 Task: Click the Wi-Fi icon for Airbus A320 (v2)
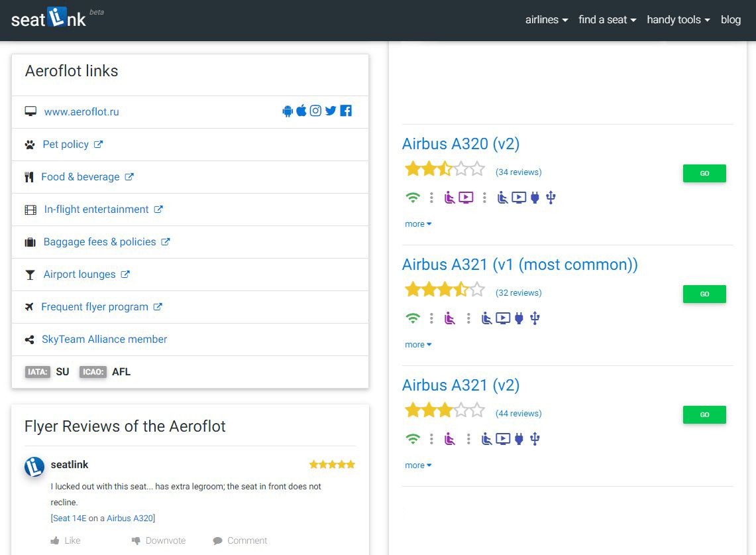coord(413,198)
